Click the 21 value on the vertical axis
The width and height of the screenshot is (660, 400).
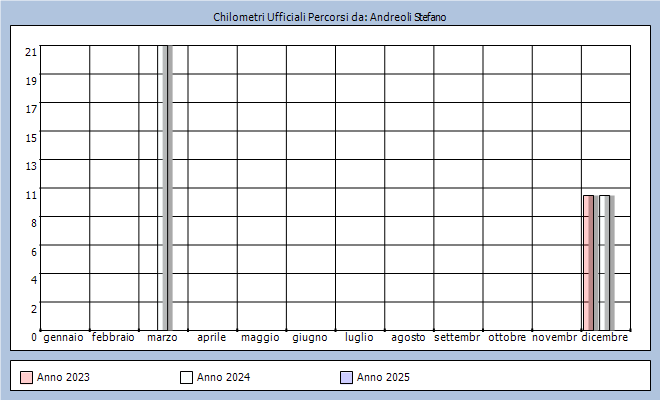tap(31, 52)
